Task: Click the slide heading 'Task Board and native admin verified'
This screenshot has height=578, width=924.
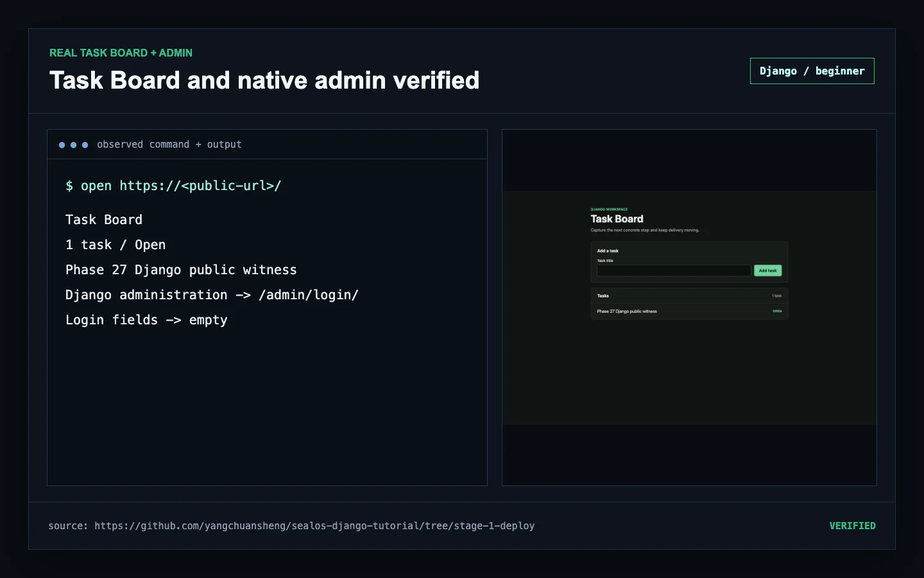Action: [264, 80]
